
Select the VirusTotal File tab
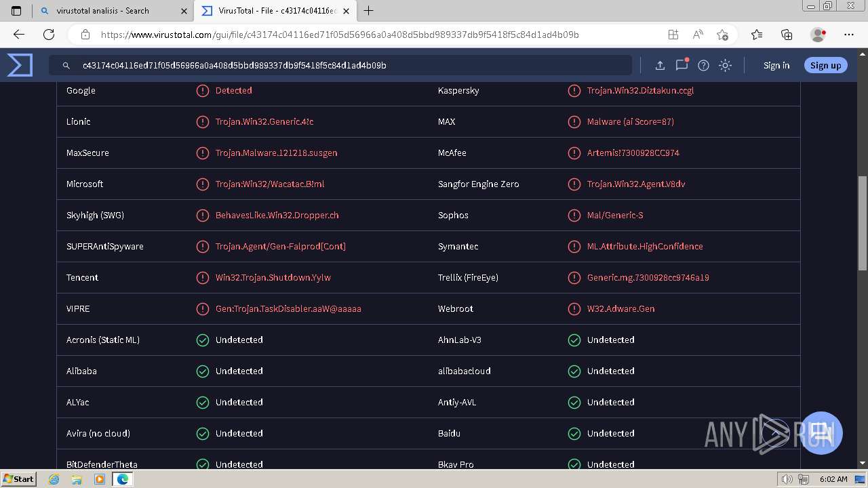[x=275, y=11]
